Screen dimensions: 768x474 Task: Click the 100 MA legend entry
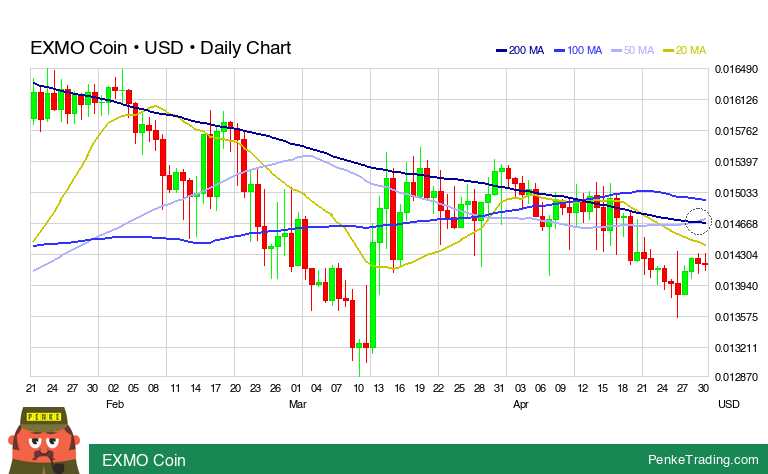(578, 50)
